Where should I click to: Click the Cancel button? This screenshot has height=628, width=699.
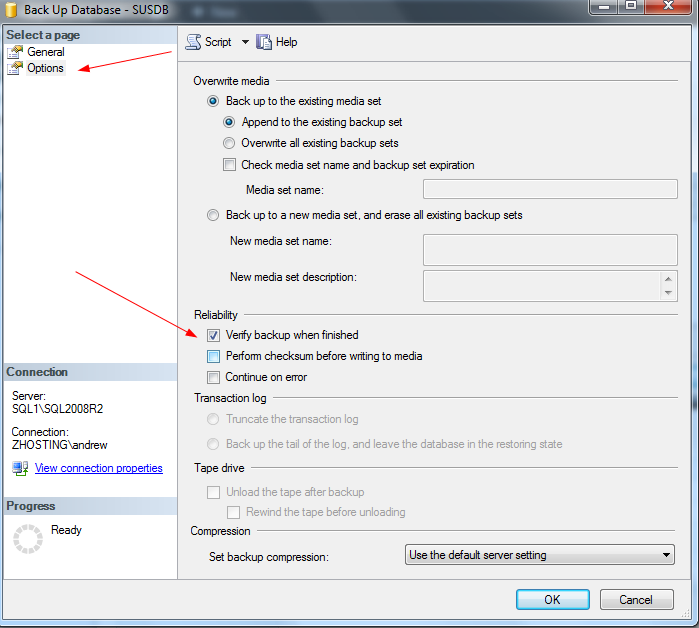tap(636, 599)
